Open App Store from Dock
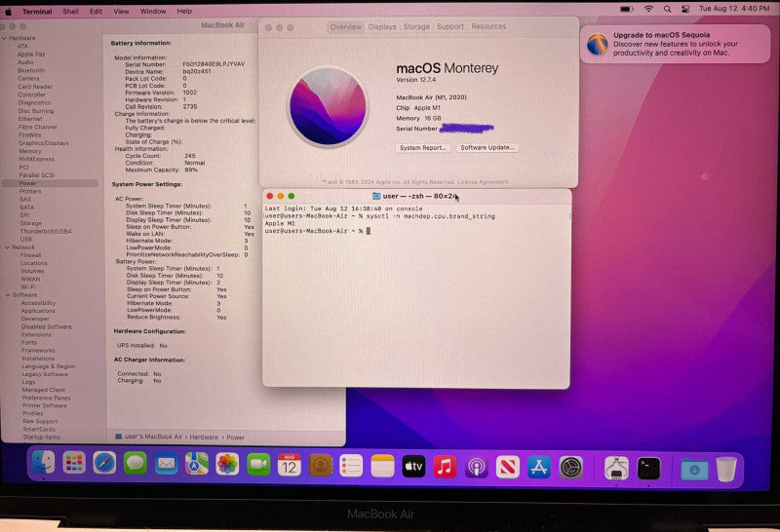 (539, 468)
